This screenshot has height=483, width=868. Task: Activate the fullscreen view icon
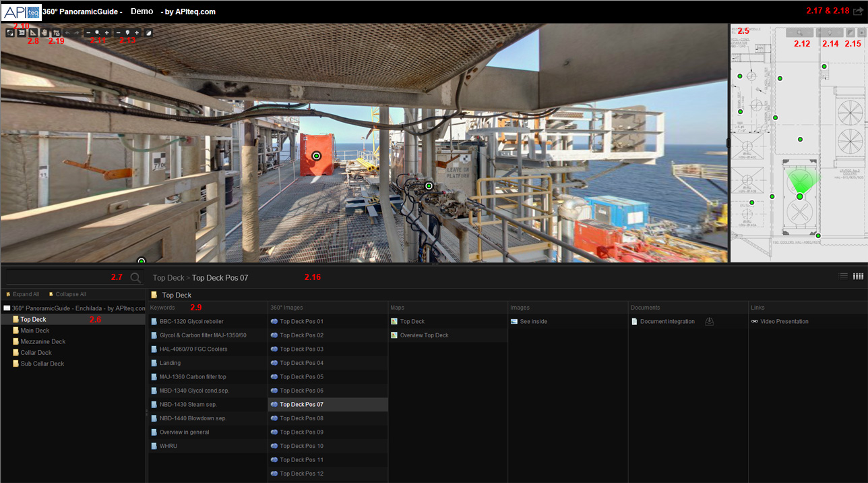coord(10,32)
